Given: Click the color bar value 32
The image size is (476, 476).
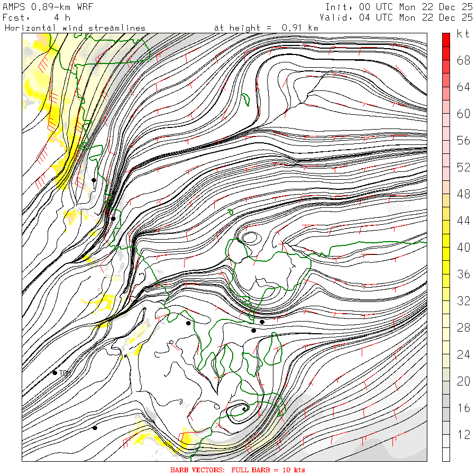Looking at the screenshot, I should pyautogui.click(x=463, y=301).
